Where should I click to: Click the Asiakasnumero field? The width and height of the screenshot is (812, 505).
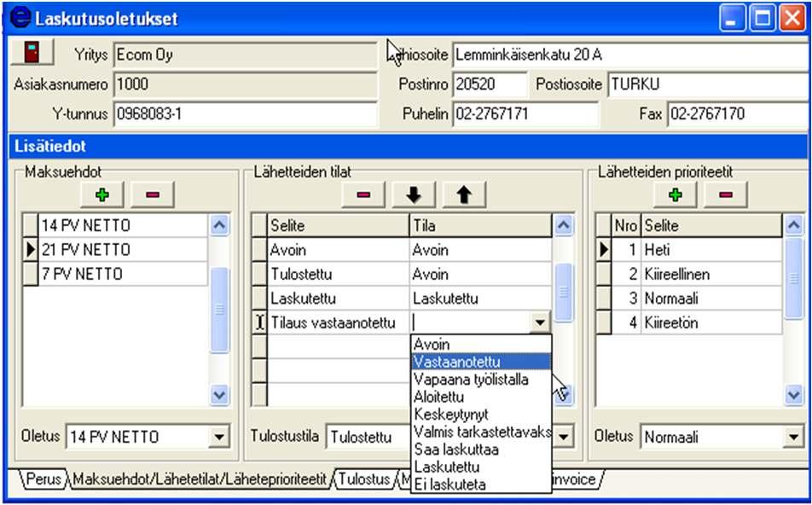(246, 84)
